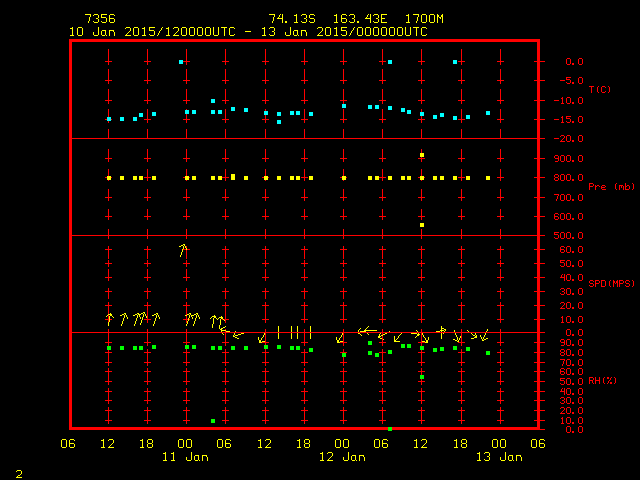Click the number 2 at bottom left

pyautogui.click(x=18, y=471)
